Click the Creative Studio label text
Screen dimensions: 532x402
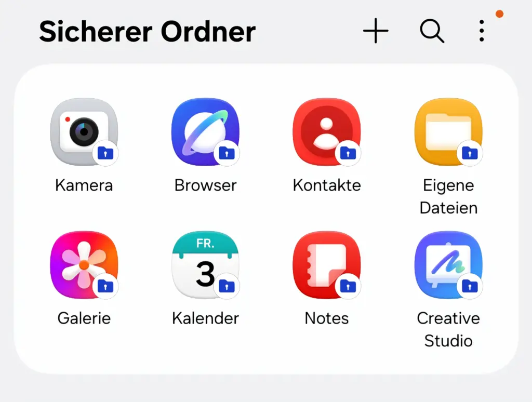tap(448, 329)
